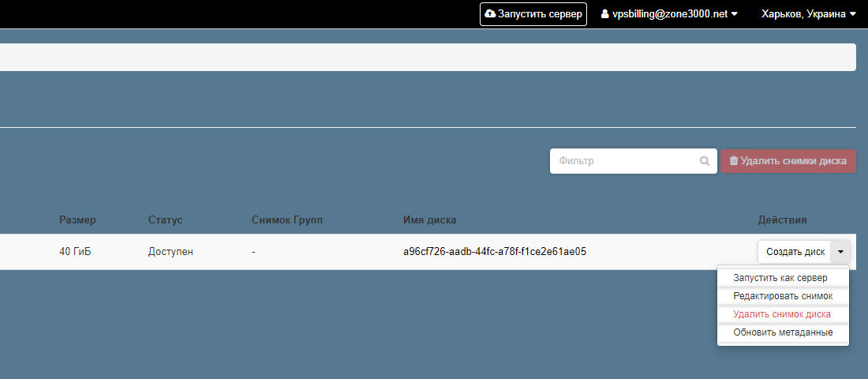Viewport: 868px width, 379px height.
Task: Choose Редактировать снимок from the menu
Action: 783,296
